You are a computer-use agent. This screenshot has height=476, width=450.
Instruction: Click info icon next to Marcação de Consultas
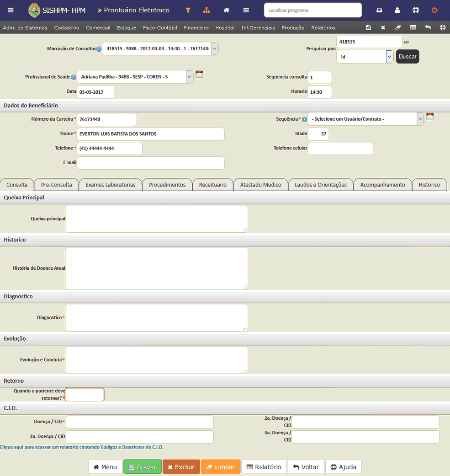(x=99, y=49)
